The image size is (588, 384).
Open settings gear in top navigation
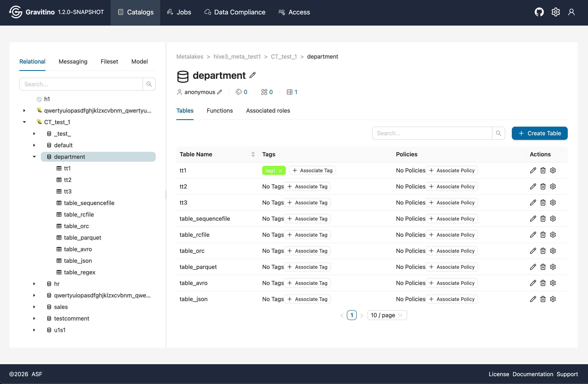[555, 12]
